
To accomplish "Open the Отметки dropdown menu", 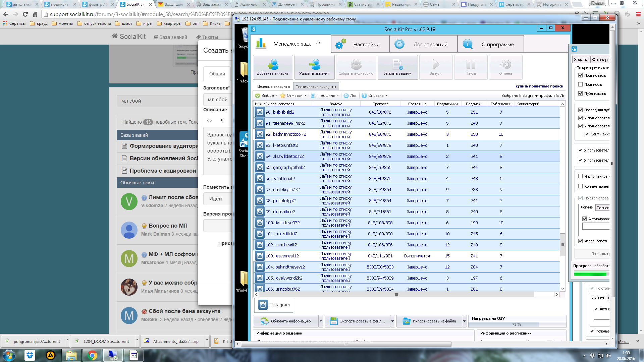I will point(293,96).
